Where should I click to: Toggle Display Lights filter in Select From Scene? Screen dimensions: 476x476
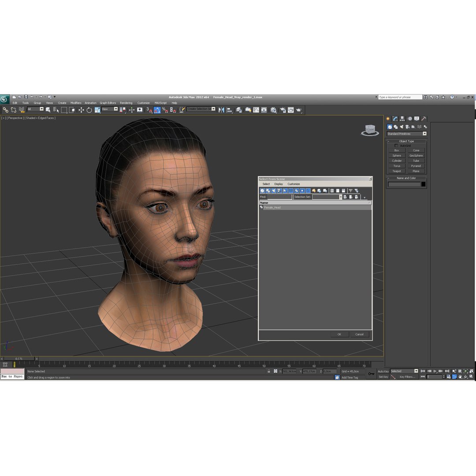pos(274,191)
